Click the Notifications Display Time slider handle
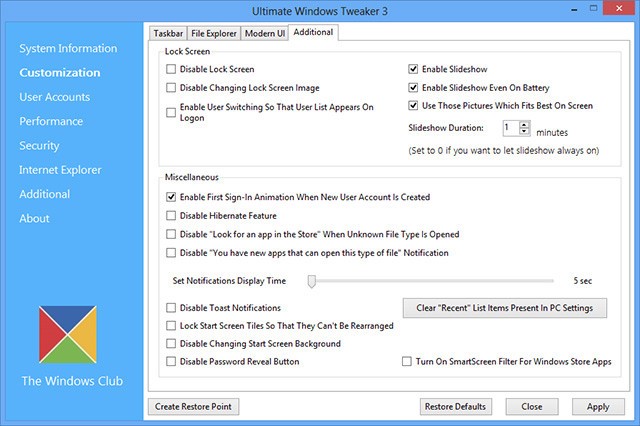This screenshot has width=640, height=426. 311,281
